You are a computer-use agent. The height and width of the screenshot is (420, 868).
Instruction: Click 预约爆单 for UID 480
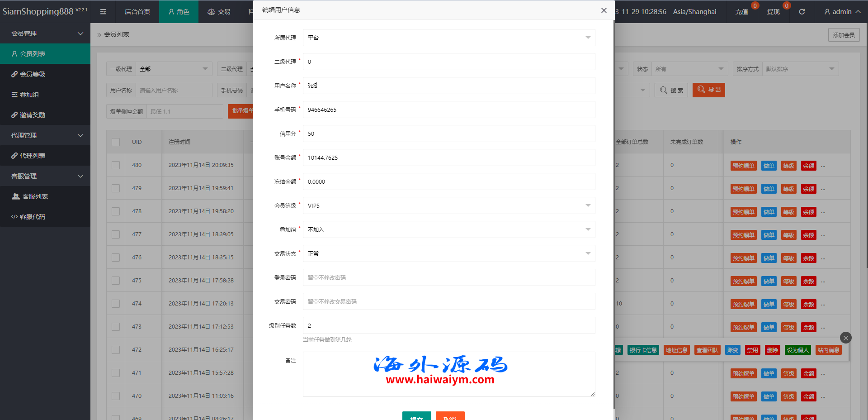click(x=744, y=166)
